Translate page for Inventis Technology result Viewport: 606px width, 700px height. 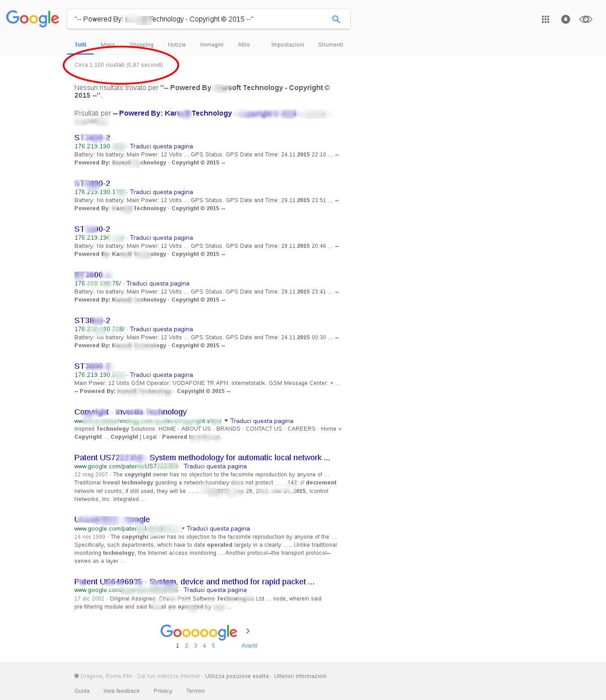262,421
